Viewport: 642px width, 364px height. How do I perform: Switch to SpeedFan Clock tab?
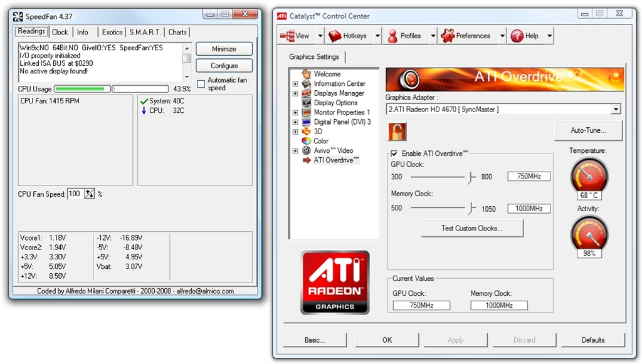(60, 33)
